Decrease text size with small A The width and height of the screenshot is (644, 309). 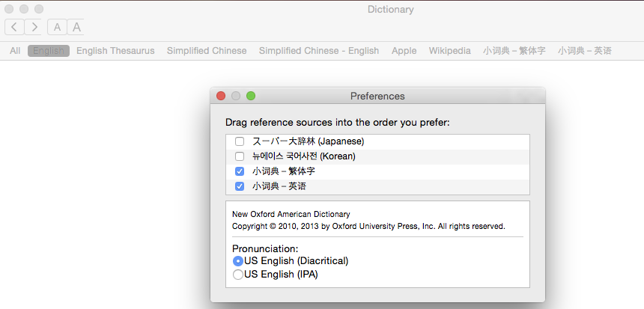pyautogui.click(x=57, y=28)
